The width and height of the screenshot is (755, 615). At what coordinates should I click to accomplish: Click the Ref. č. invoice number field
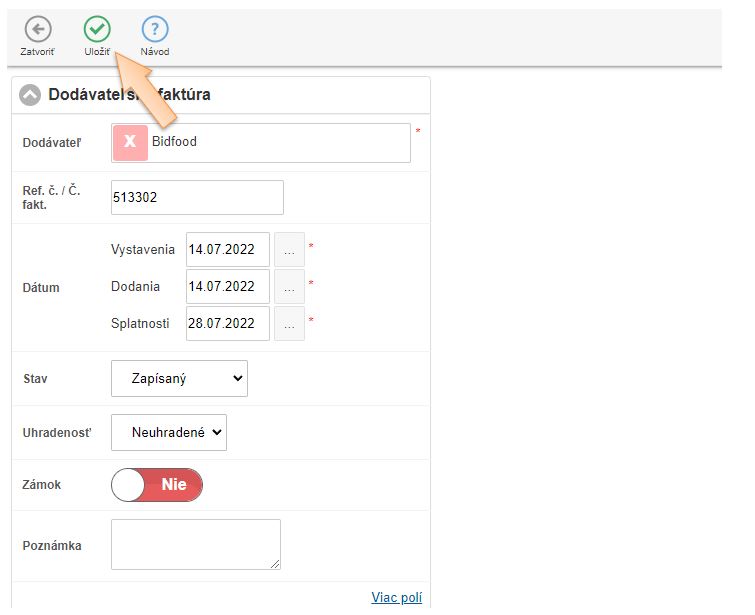click(x=197, y=198)
